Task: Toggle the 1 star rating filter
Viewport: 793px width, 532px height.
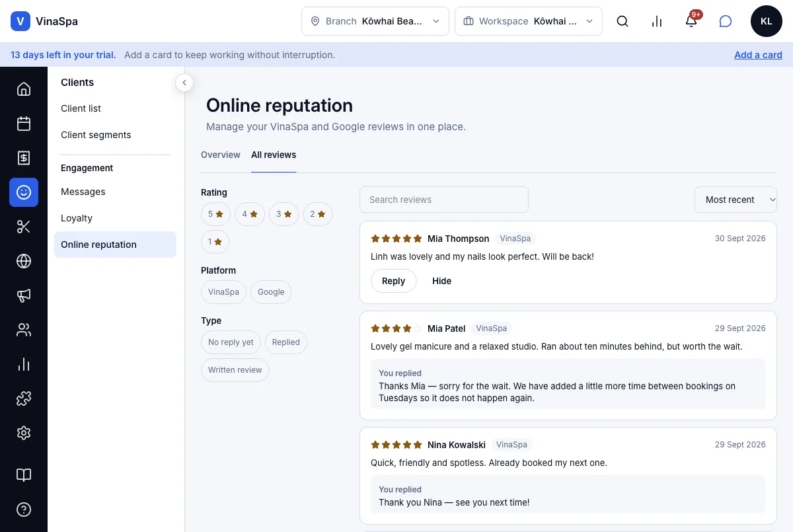Action: pos(215,242)
